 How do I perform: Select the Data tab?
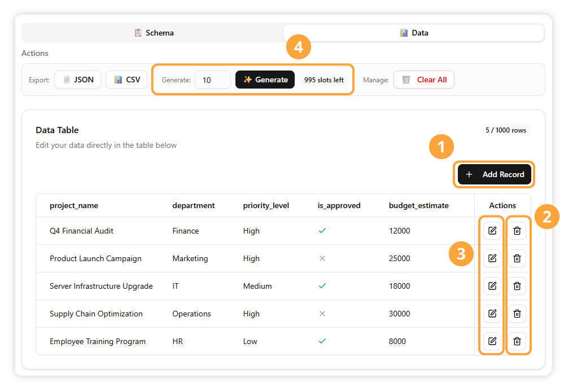tap(413, 33)
